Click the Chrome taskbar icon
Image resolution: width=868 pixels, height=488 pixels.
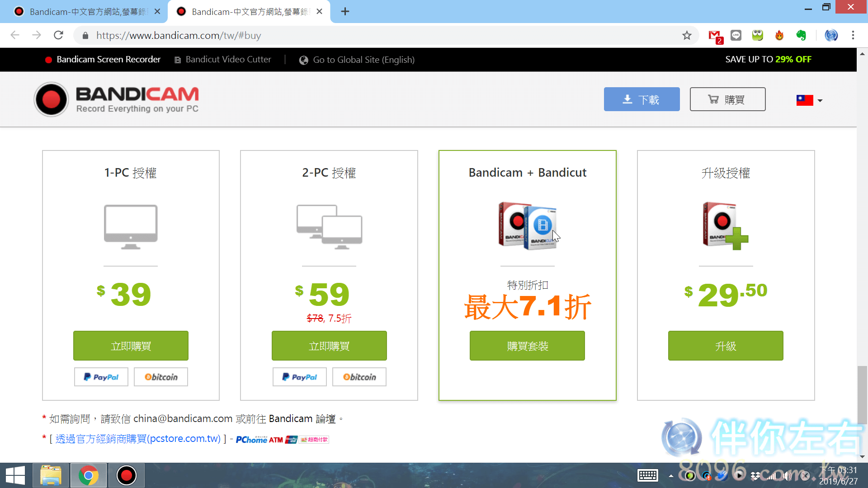click(x=89, y=475)
